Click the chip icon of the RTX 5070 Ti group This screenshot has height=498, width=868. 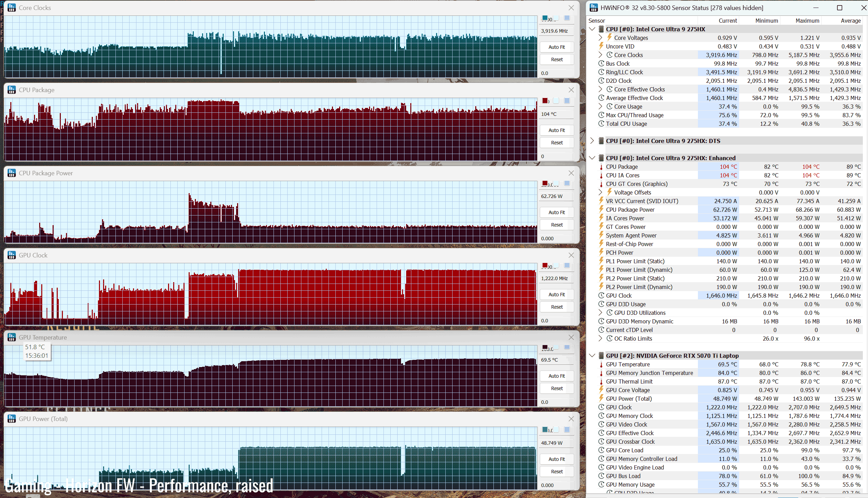point(601,355)
